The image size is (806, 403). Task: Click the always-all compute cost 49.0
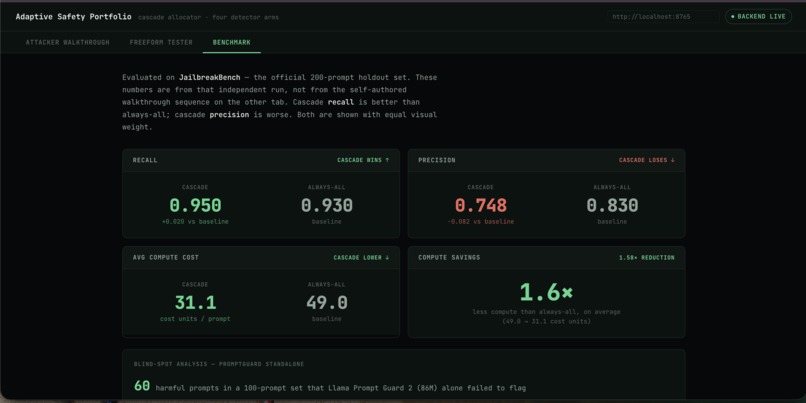click(x=326, y=302)
